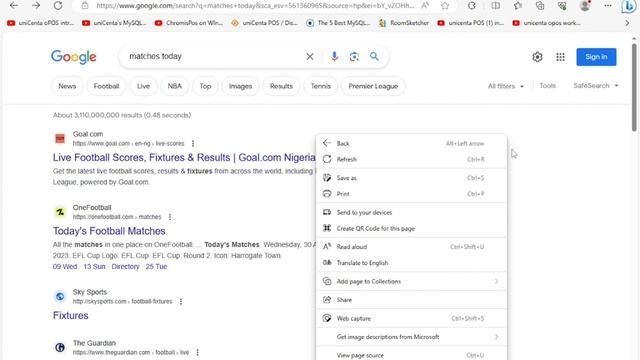This screenshot has width=640, height=360.
Task: Filter results by Results chip
Action: [281, 86]
